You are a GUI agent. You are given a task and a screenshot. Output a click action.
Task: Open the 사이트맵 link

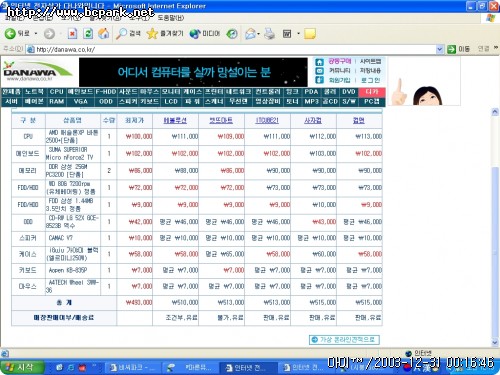[x=371, y=61]
